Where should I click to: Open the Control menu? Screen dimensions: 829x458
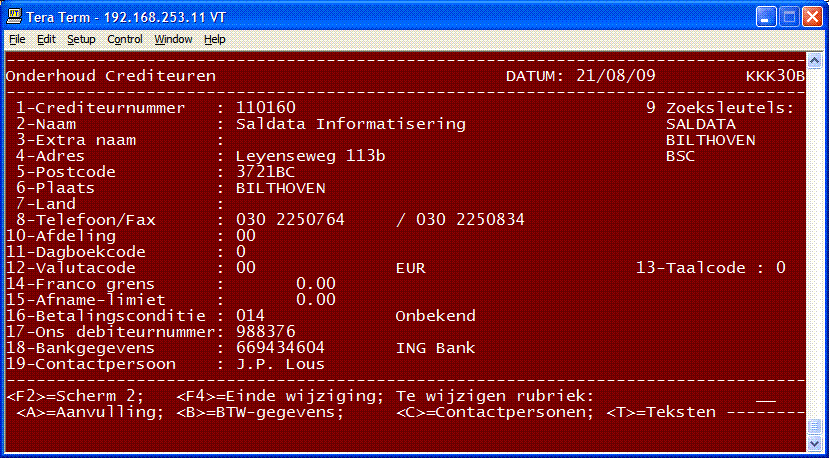pos(125,39)
